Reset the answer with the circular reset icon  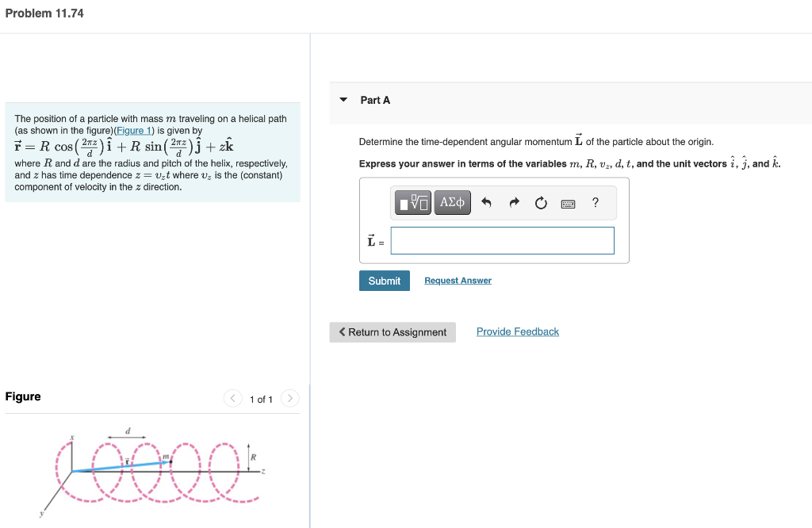pyautogui.click(x=541, y=202)
